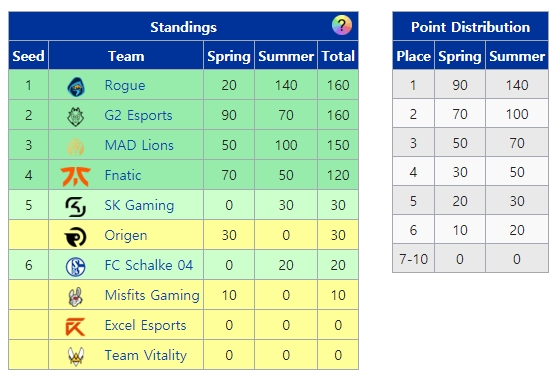Viewport: 560px width, 380px height.
Task: Open the Misfits Gaming team link
Action: click(x=152, y=295)
